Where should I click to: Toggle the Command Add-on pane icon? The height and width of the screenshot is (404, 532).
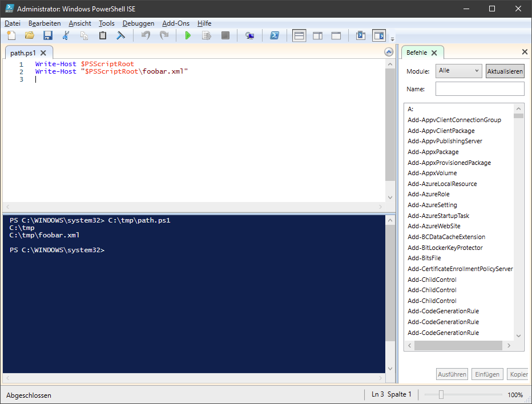(379, 35)
